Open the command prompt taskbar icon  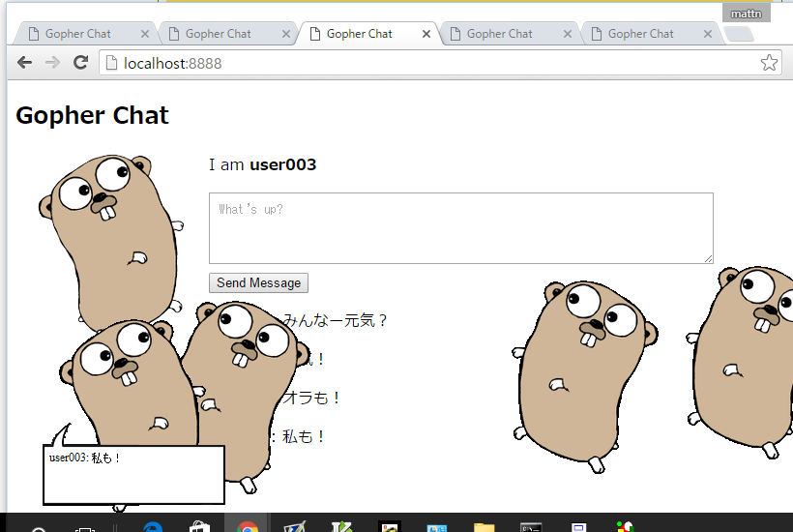(x=531, y=527)
